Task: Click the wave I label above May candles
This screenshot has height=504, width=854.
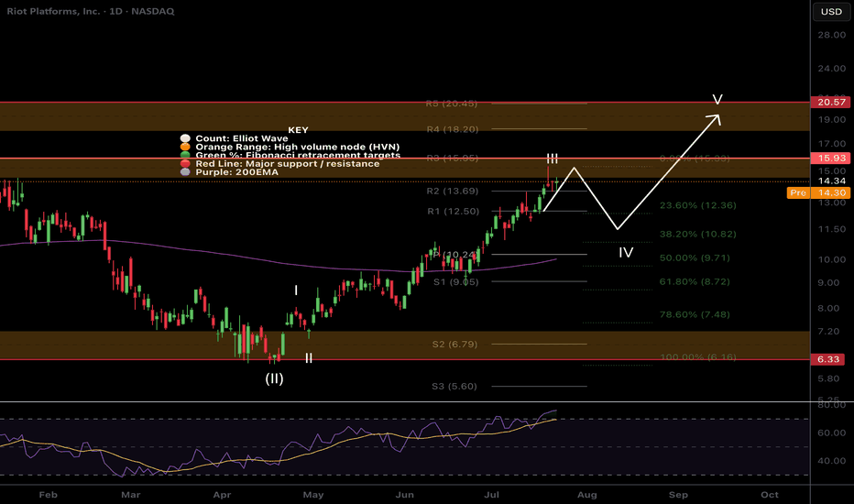Action: tap(296, 290)
